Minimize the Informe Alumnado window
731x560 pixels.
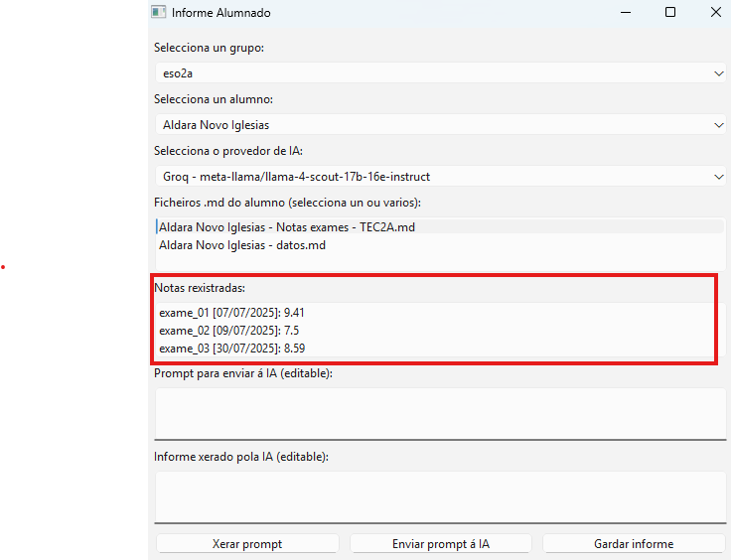pyautogui.click(x=625, y=13)
